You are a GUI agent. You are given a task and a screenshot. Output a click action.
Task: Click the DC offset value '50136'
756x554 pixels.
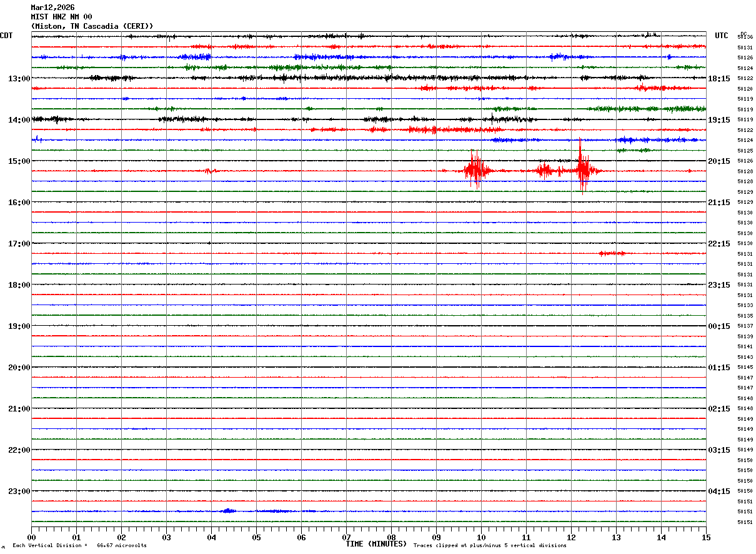pos(745,38)
